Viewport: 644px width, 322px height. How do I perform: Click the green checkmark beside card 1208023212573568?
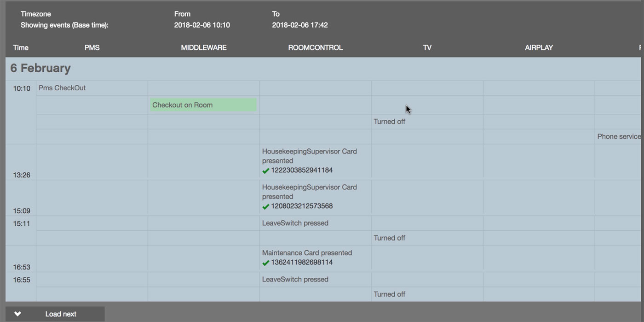(265, 206)
